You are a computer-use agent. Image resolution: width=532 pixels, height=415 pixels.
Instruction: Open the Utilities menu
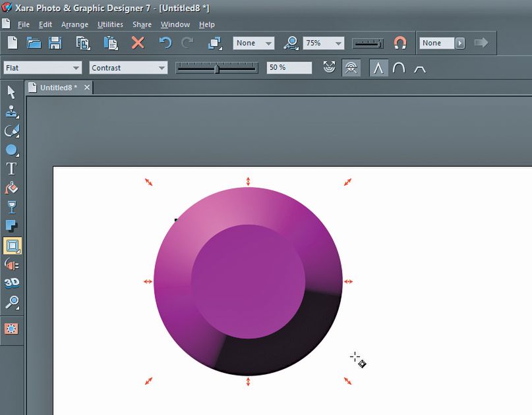point(110,24)
